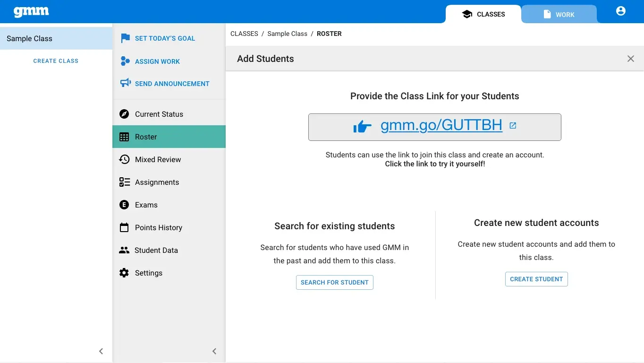Click the ROSTER breadcrumb text

tap(329, 34)
